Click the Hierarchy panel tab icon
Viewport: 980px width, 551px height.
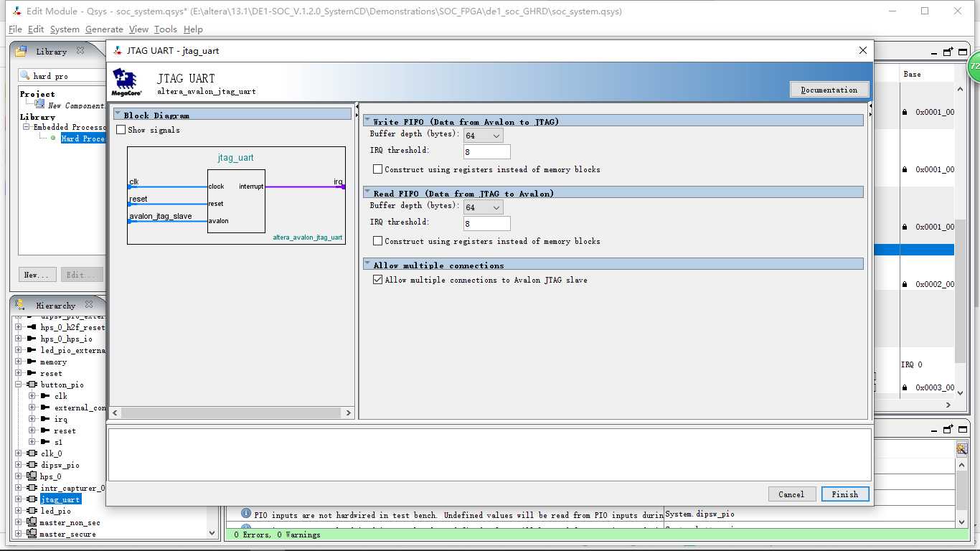click(20, 305)
